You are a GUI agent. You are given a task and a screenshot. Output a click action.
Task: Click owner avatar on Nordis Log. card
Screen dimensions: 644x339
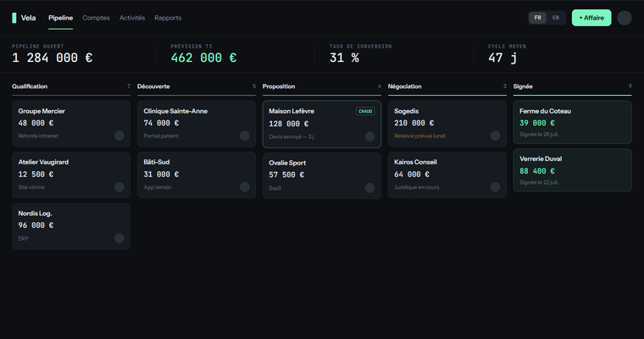point(119,238)
